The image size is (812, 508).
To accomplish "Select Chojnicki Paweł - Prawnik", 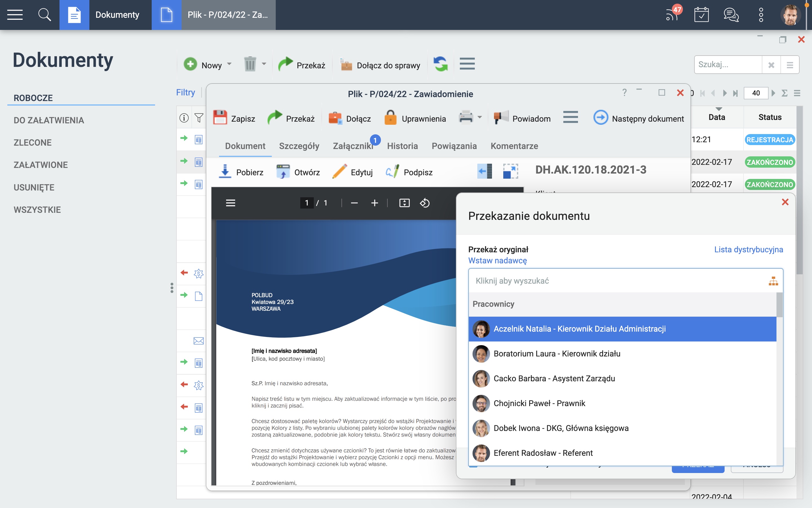I will [623, 403].
